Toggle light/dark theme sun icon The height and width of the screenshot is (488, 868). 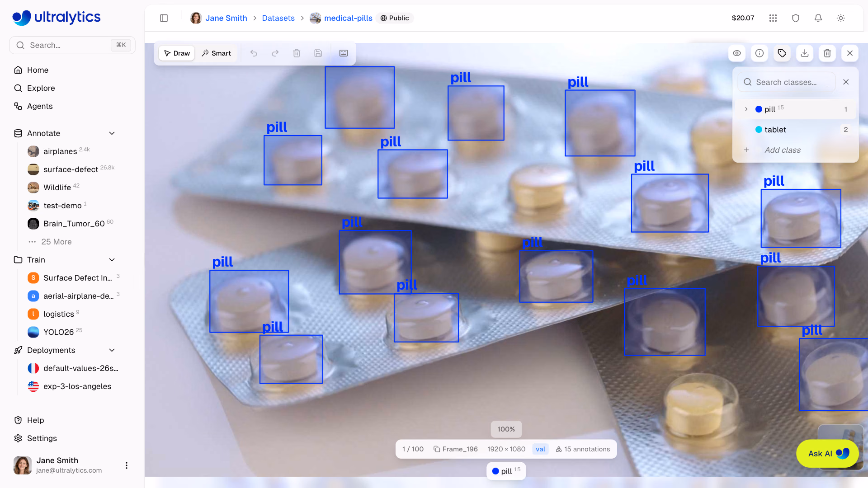click(841, 18)
